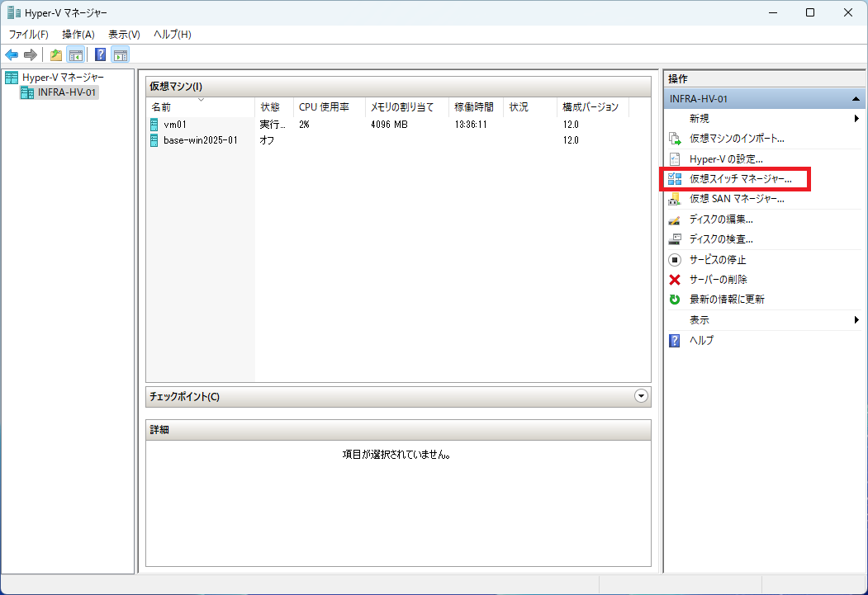Toggle the action pane toolbar icon
The width and height of the screenshot is (868, 595).
[120, 54]
